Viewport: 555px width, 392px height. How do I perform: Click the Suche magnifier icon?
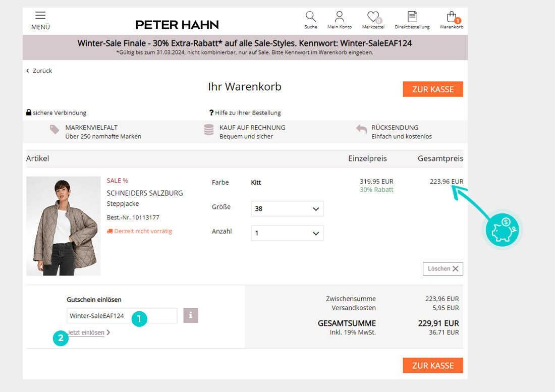coord(310,16)
